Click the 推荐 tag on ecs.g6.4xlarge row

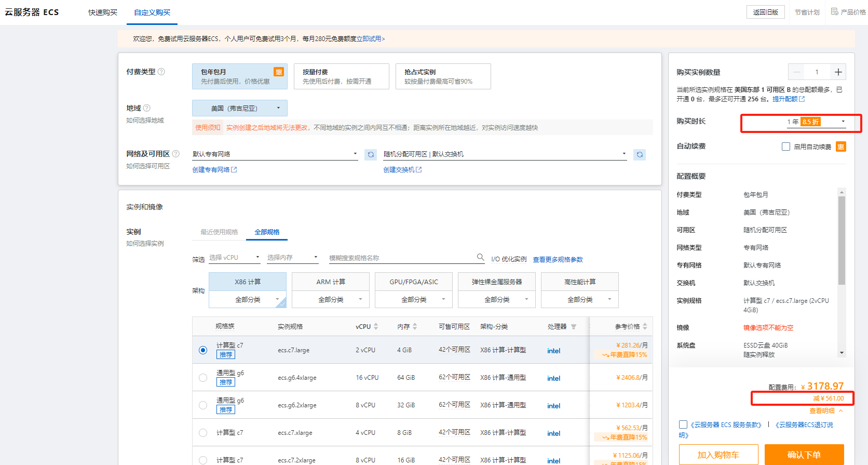[226, 382]
